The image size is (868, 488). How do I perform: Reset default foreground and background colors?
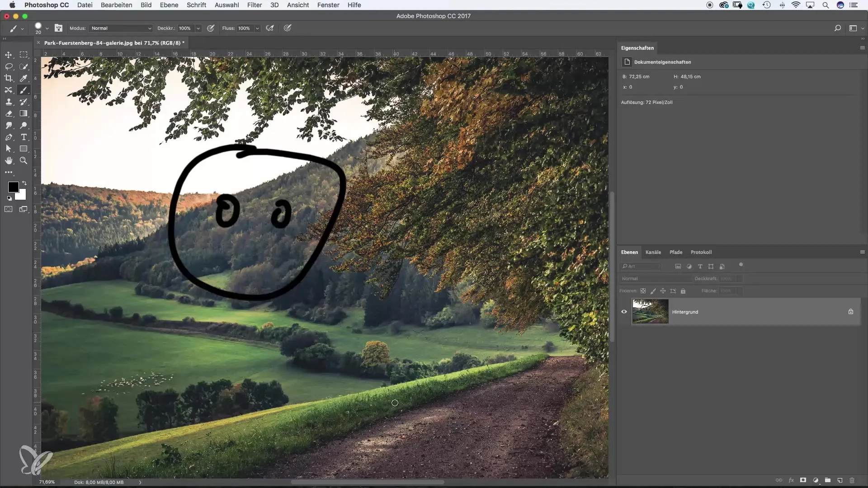click(x=9, y=198)
